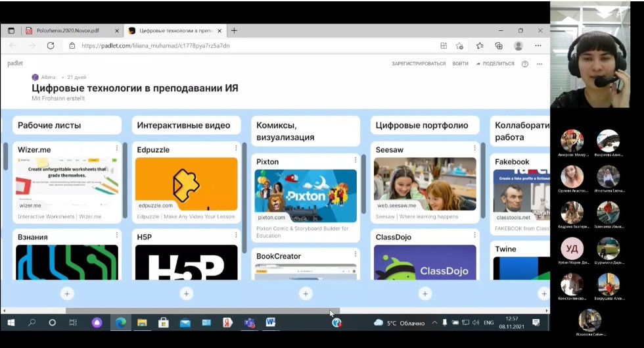The width and height of the screenshot is (644, 348).
Task: Open File Explorer from taskbar
Action: [x=142, y=323]
